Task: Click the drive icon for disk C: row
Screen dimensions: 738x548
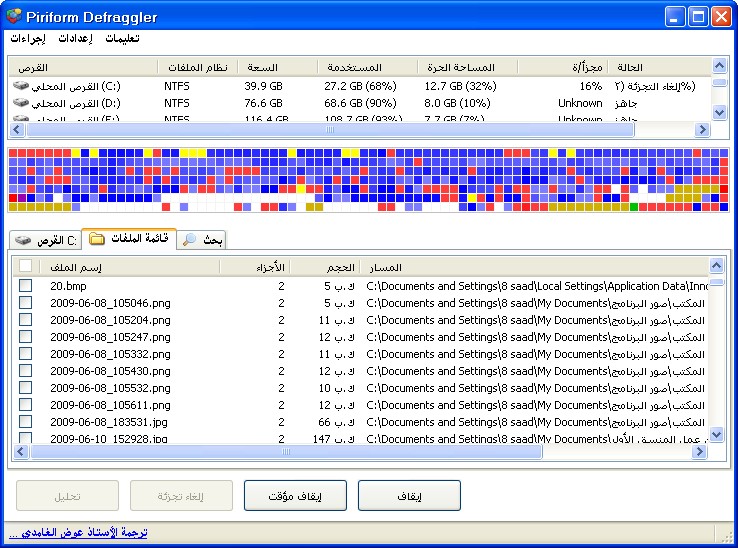Action: 21,86
